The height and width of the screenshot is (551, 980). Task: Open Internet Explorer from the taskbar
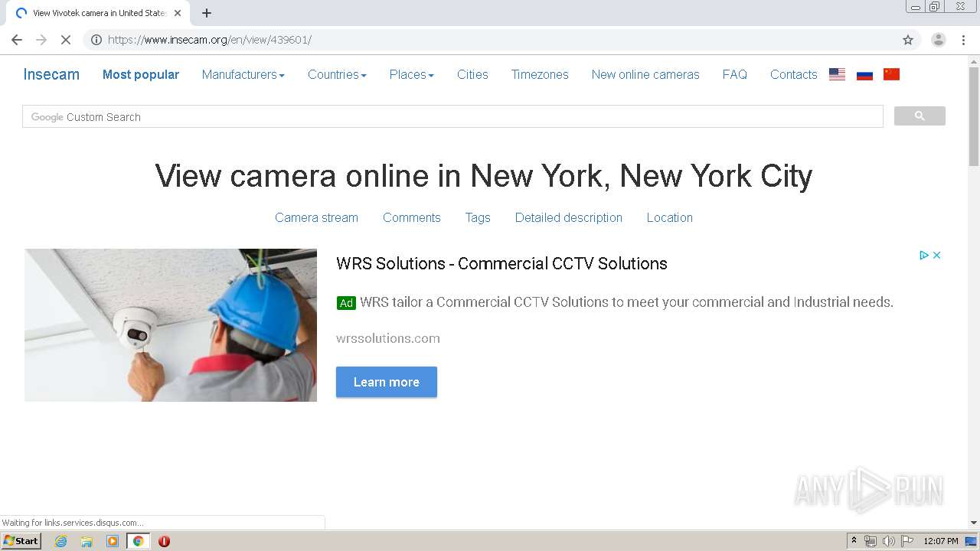click(x=61, y=541)
